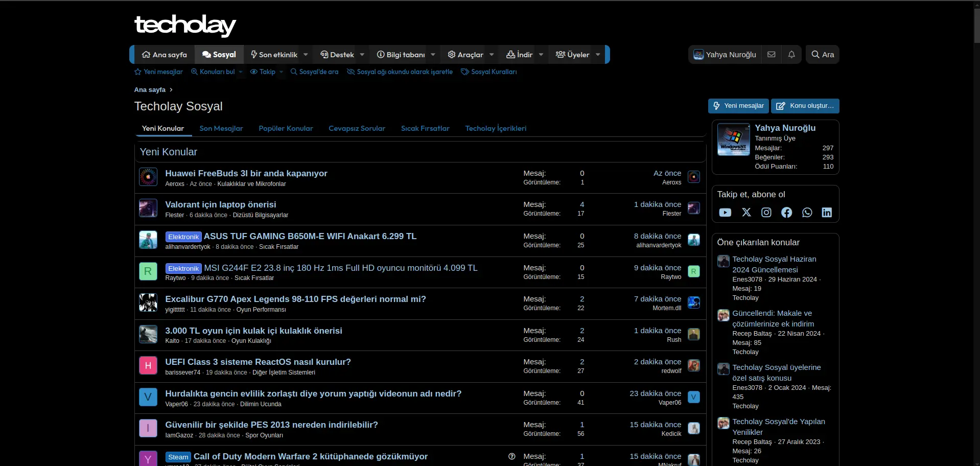The image size is (980, 466).
Task: Click the Steam tag on Call of Duty thread
Action: [178, 457]
